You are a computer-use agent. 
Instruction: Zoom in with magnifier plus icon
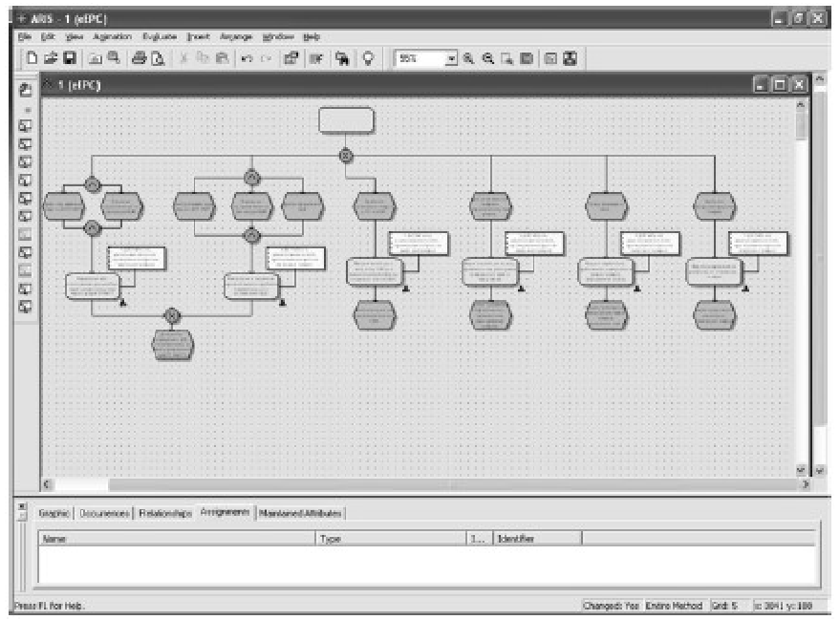click(469, 58)
